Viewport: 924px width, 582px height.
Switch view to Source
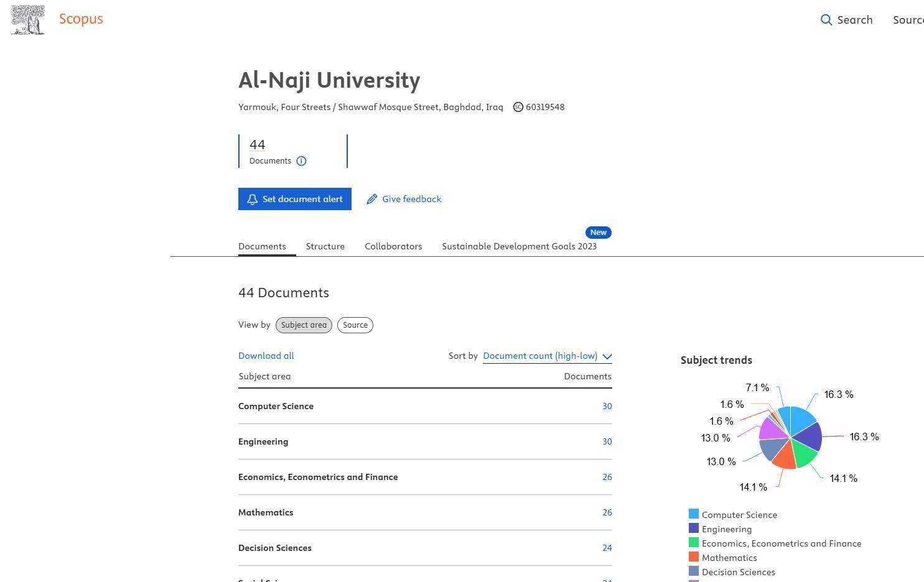click(355, 325)
